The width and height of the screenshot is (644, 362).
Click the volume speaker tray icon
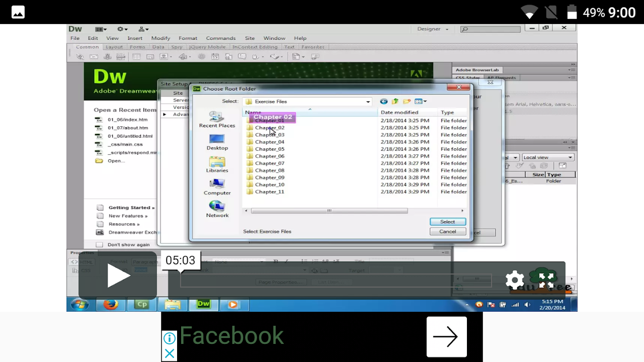pyautogui.click(x=527, y=305)
